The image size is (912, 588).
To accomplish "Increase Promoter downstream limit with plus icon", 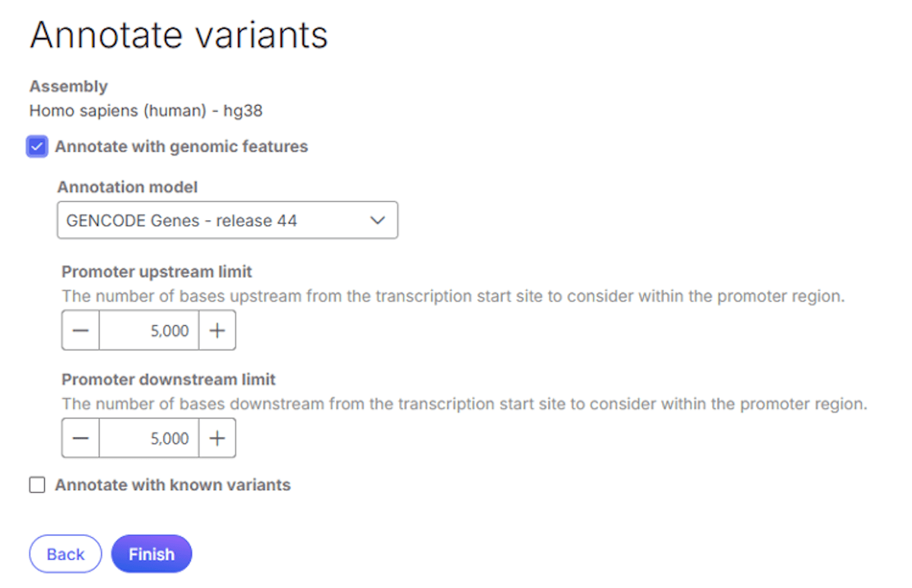I will click(x=217, y=438).
